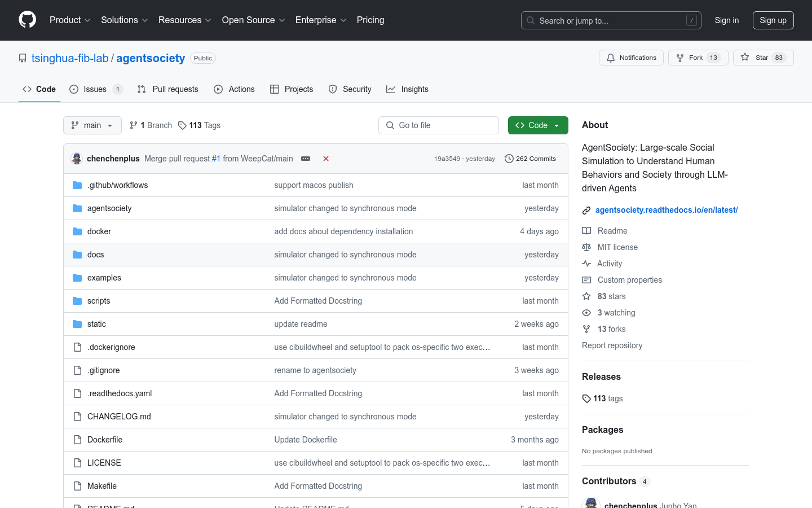
Task: Expand commit message ellipsis button
Action: click(x=306, y=159)
